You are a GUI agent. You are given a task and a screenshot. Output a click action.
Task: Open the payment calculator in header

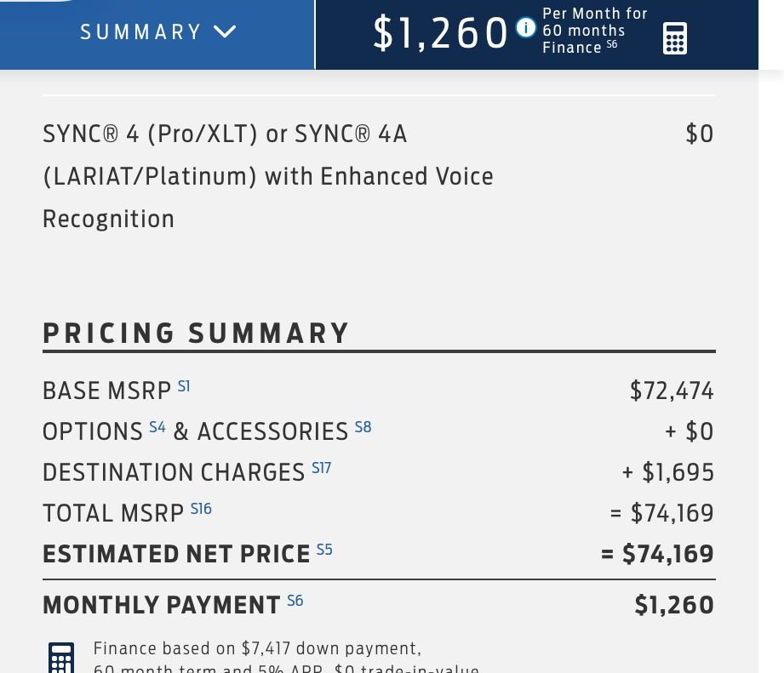(x=674, y=38)
